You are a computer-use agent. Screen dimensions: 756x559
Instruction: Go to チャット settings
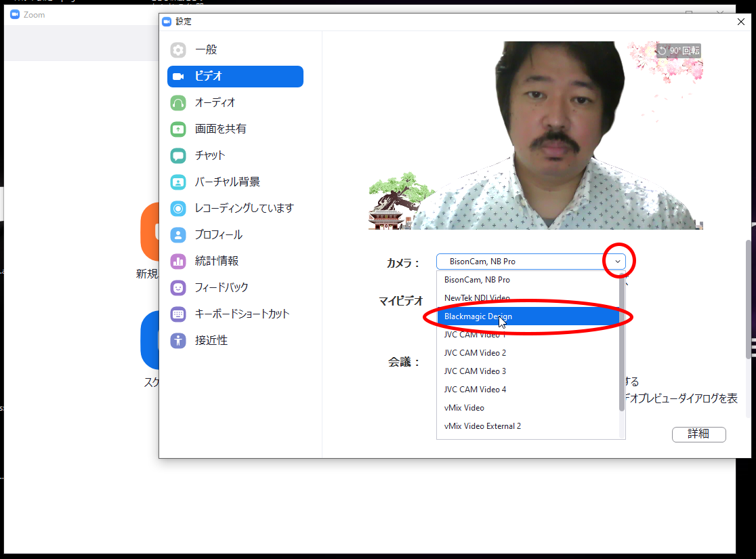[x=235, y=156]
